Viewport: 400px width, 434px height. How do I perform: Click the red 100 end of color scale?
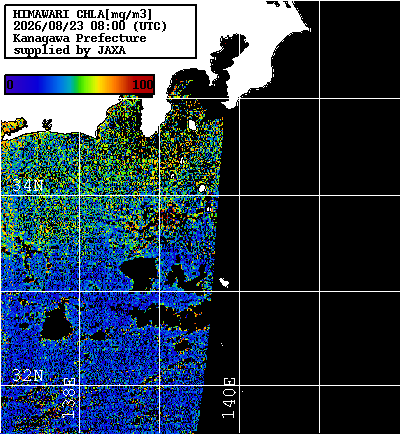[142, 84]
